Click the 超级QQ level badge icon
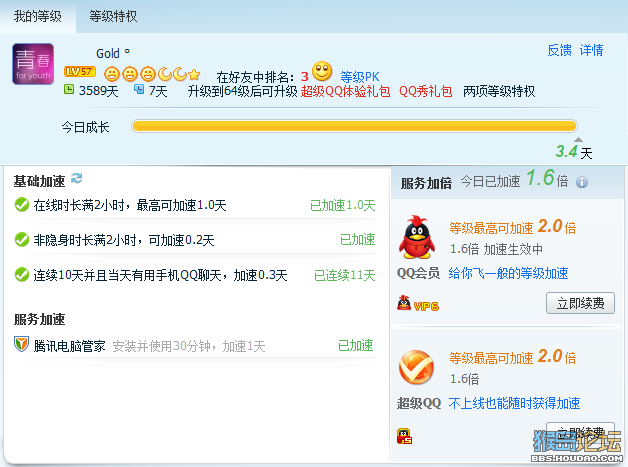This screenshot has width=628, height=467. [405, 436]
